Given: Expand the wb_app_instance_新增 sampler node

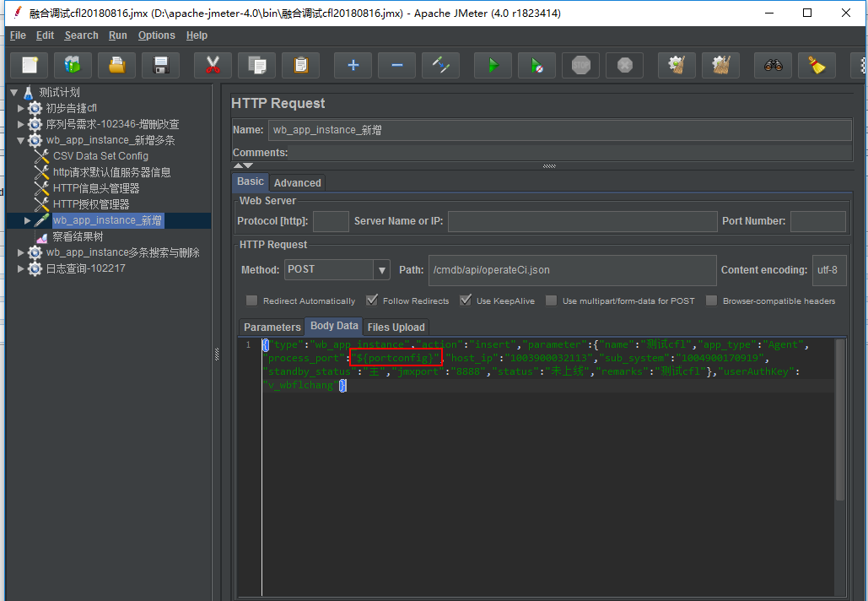Looking at the screenshot, I should (27, 220).
